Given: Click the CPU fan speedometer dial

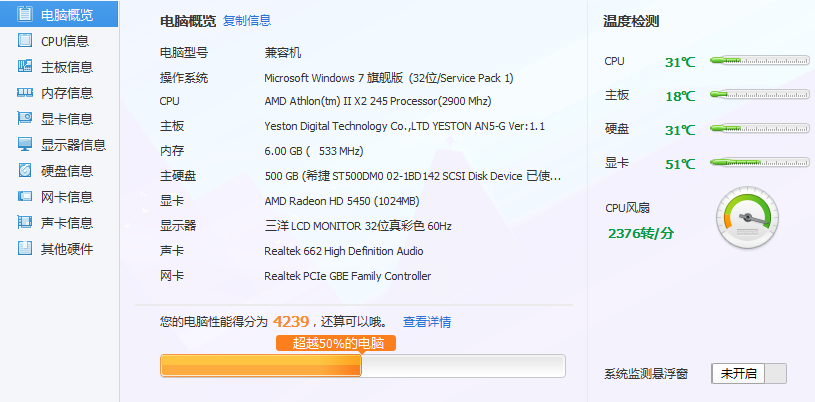Looking at the screenshot, I should (747, 217).
